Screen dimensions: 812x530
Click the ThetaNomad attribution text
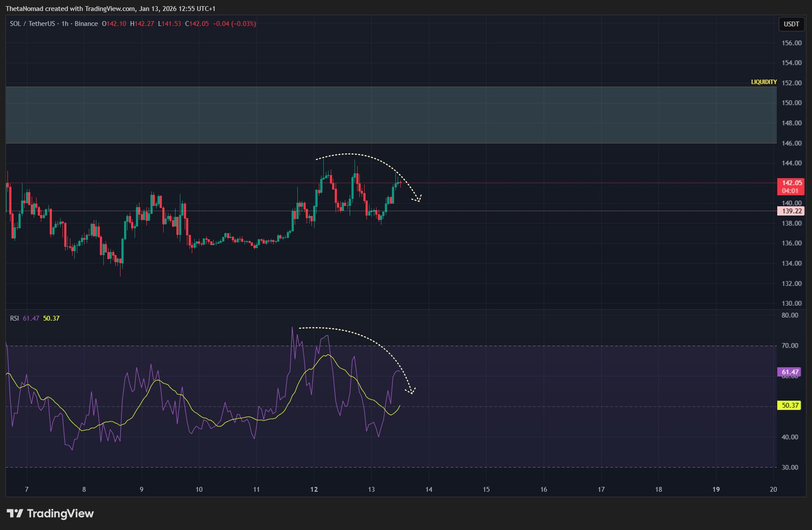pos(110,9)
